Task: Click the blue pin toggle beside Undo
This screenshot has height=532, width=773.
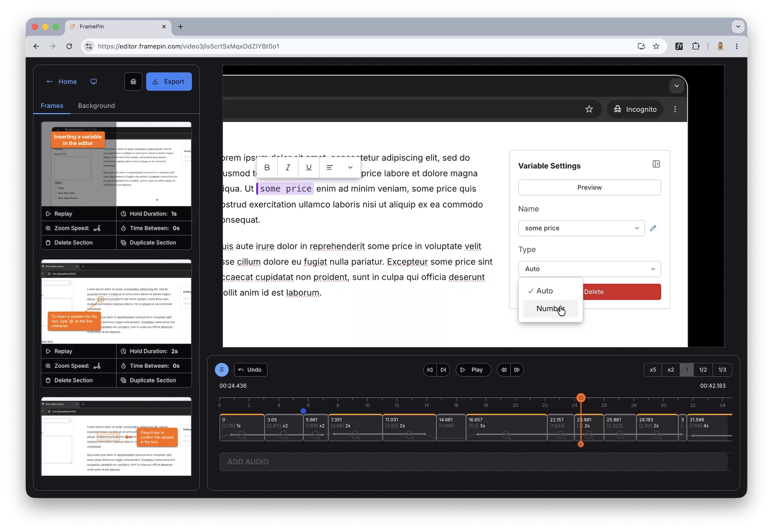Action: click(x=221, y=370)
